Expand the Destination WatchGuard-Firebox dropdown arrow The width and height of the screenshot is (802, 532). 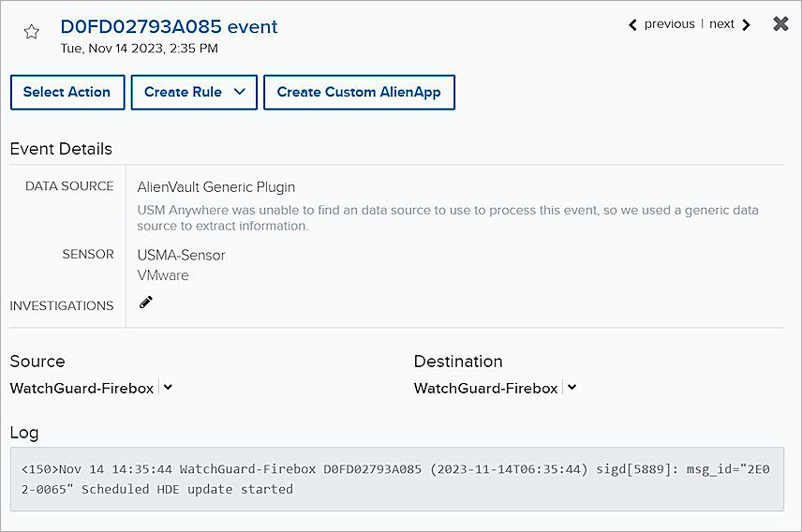[572, 387]
